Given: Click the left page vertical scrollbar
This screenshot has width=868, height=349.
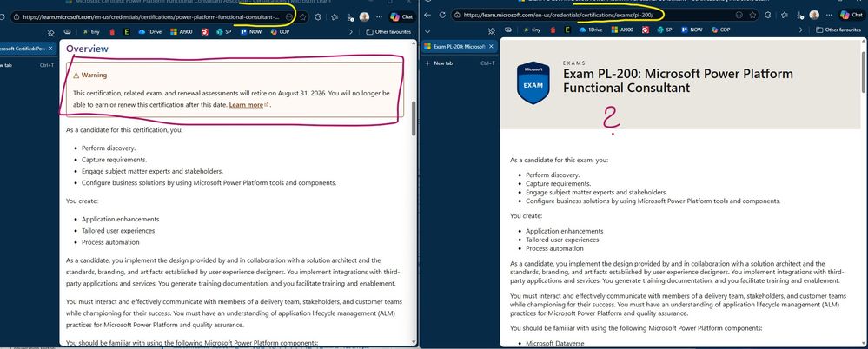Looking at the screenshot, I should tap(414, 118).
